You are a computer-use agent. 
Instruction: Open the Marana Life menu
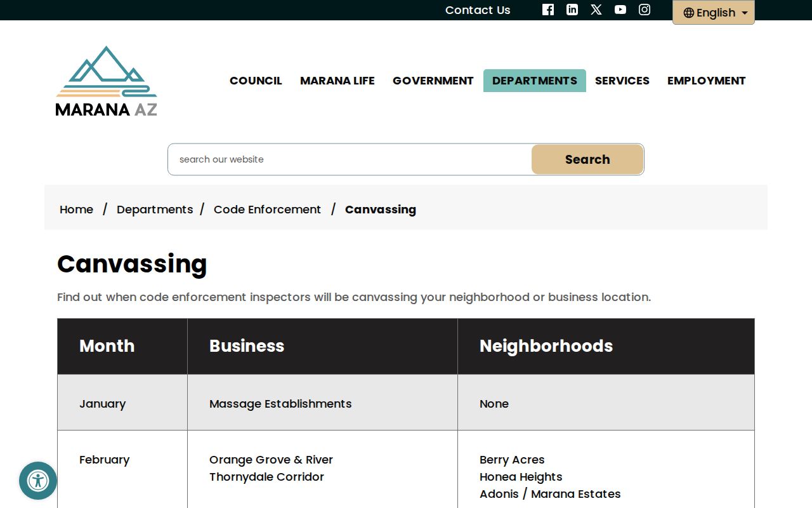[x=337, y=81]
